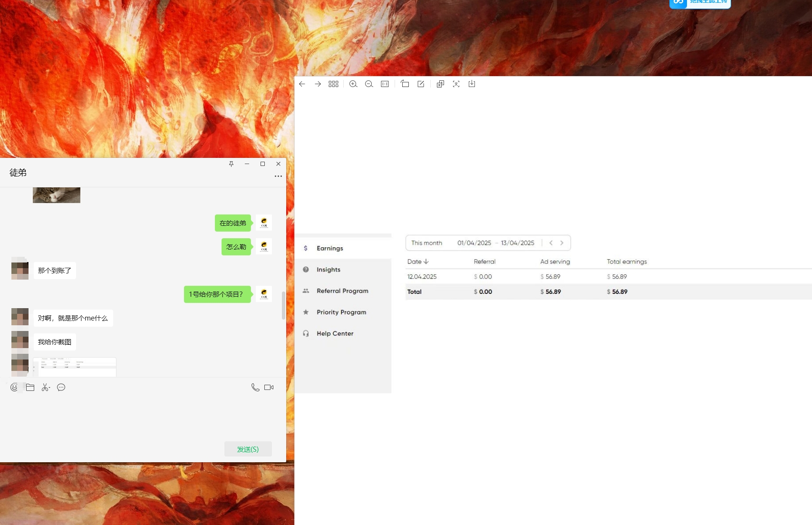Click the zoom out magnifier icon
Screen dimensions: 812x525
point(369,84)
